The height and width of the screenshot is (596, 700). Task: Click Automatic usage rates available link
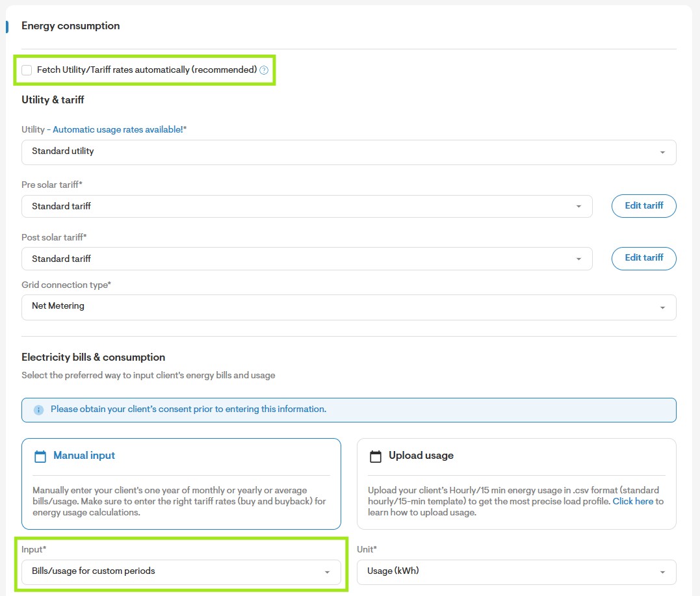point(118,129)
